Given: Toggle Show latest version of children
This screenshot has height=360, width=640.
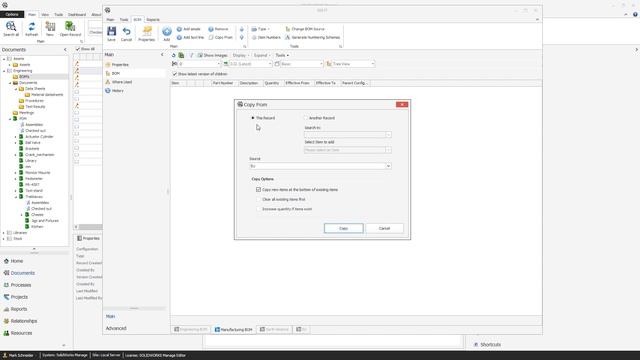Looking at the screenshot, I should pos(175,74).
